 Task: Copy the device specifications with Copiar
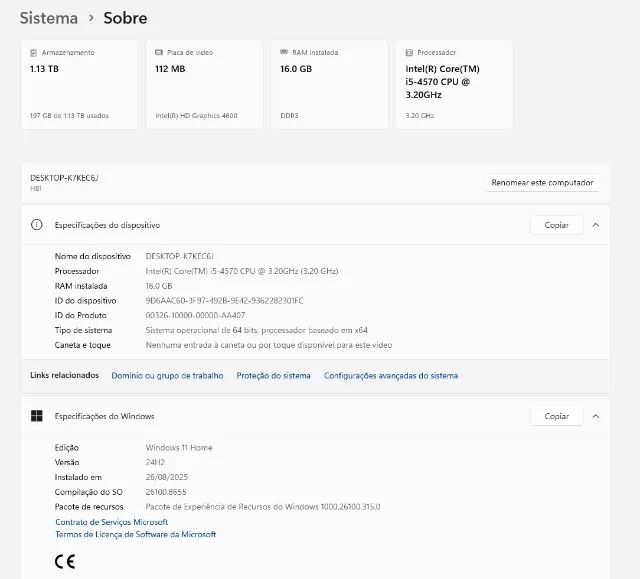(557, 225)
